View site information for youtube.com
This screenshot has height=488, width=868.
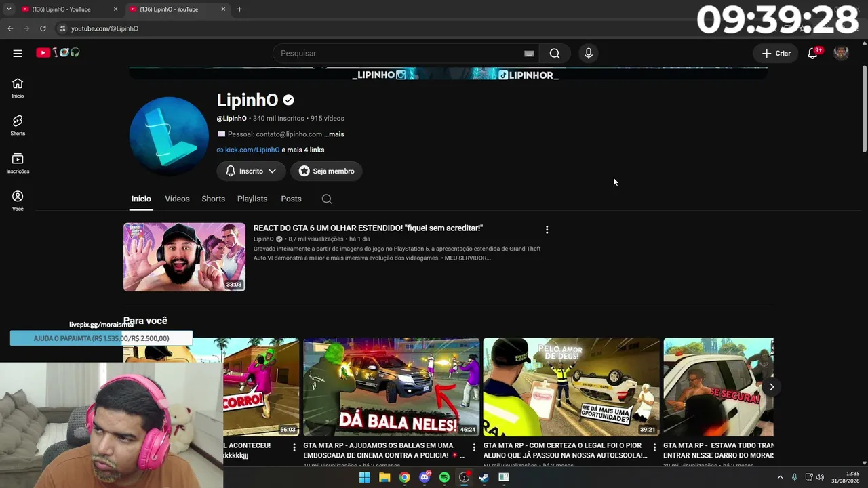62,28
